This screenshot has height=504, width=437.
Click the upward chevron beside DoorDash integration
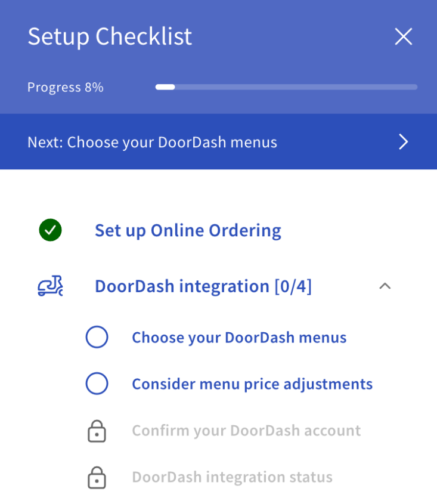pyautogui.click(x=385, y=286)
